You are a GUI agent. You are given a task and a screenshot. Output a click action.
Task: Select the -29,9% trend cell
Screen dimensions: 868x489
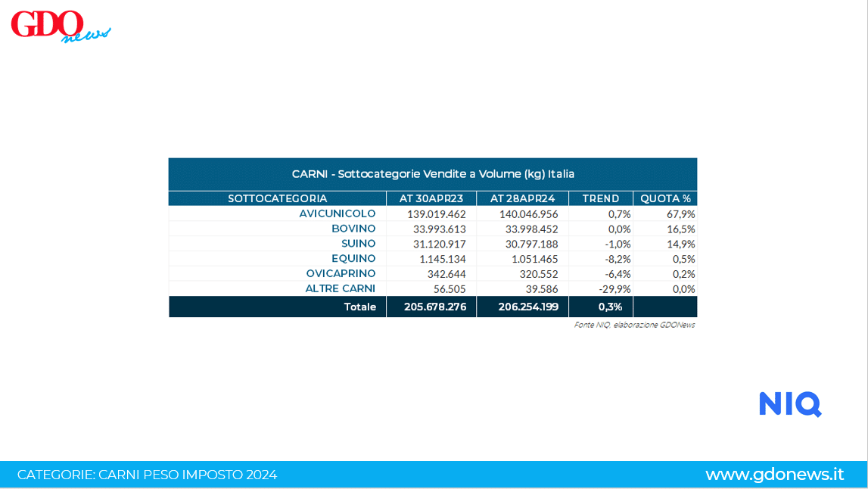coord(614,288)
